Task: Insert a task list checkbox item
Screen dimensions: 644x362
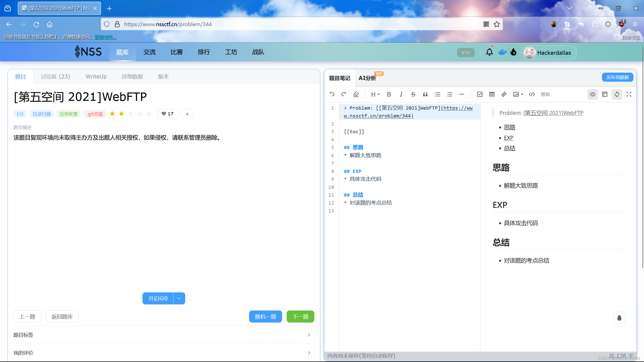Action: point(480,94)
